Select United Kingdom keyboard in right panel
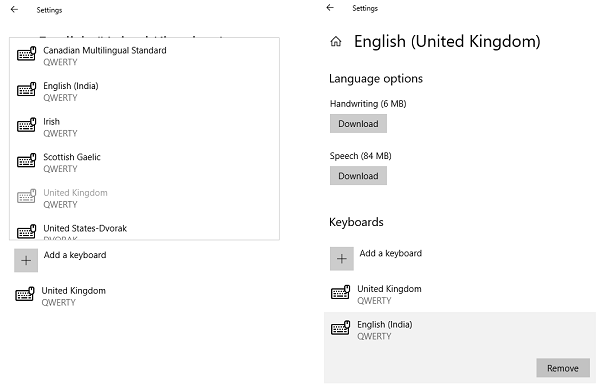 coord(460,295)
